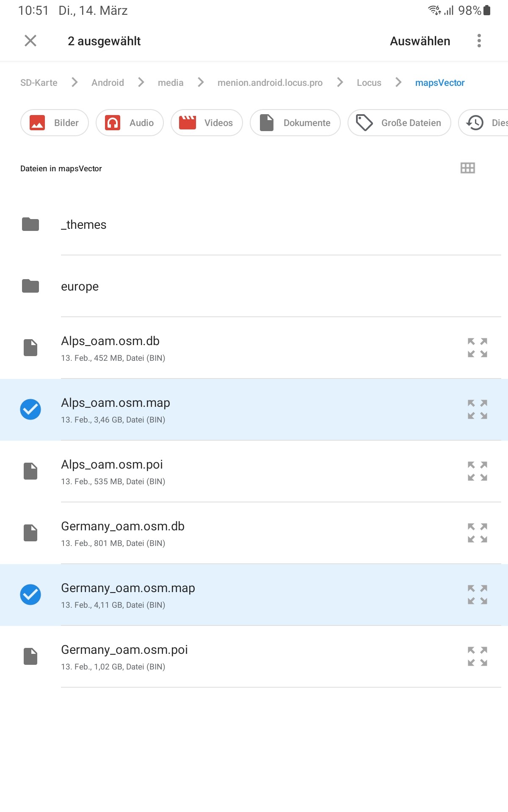Switch to grid view layout
The height and width of the screenshot is (812, 508).
[x=467, y=168]
